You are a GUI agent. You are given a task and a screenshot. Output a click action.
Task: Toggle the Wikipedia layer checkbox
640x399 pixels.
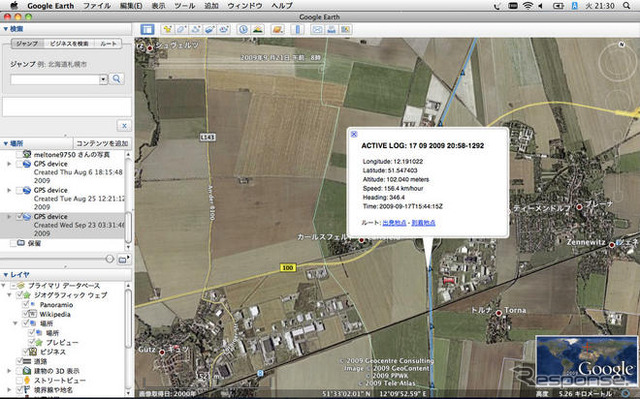coord(26,314)
